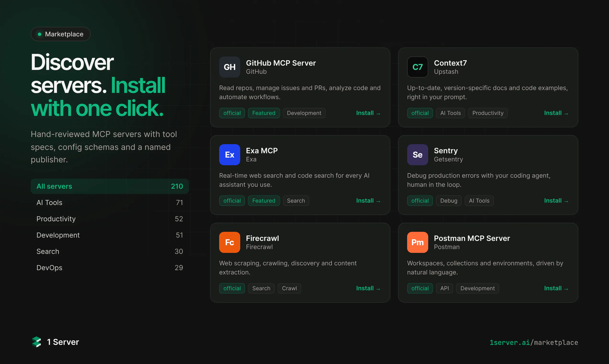Click the Postman Pm icon
This screenshot has width=609, height=364.
click(x=417, y=242)
